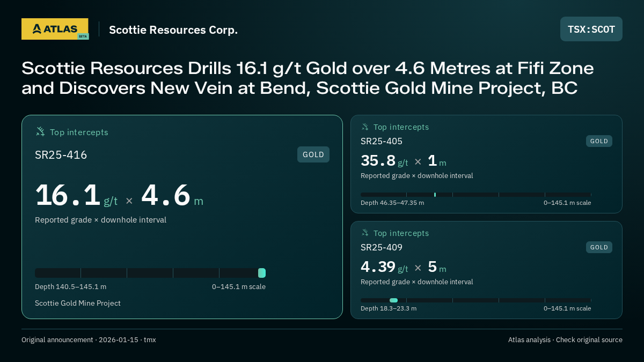Click the 4.6 m interval value
This screenshot has height=362, width=644.
coord(172,196)
